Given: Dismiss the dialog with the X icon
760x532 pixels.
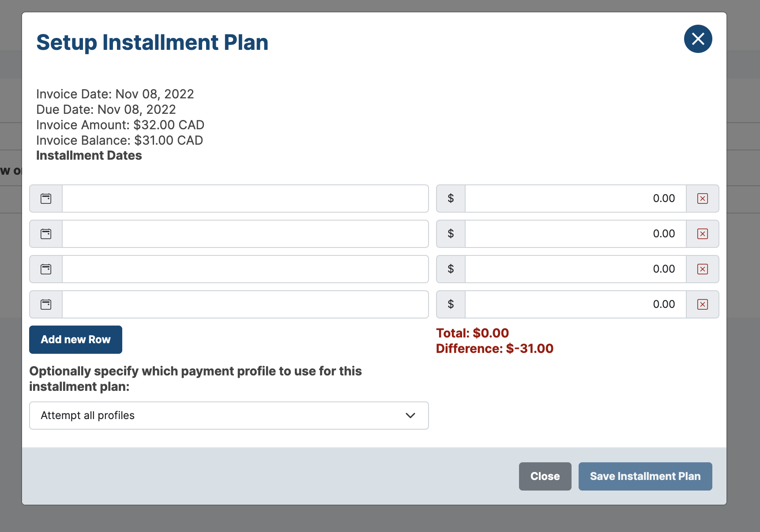Looking at the screenshot, I should [x=698, y=39].
